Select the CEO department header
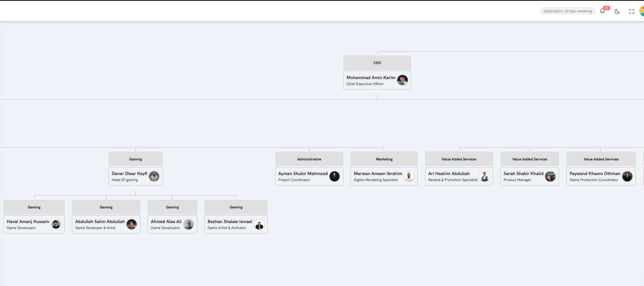The height and width of the screenshot is (286, 644). (x=377, y=63)
